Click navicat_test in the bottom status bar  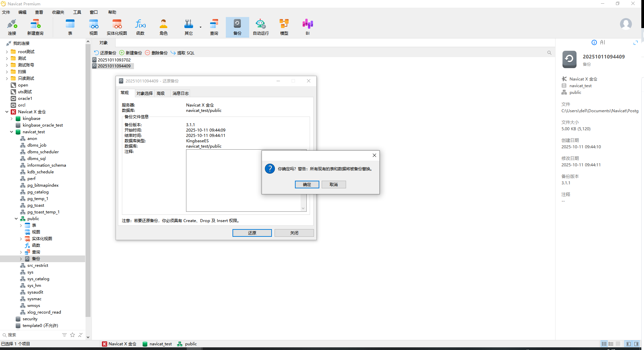157,344
